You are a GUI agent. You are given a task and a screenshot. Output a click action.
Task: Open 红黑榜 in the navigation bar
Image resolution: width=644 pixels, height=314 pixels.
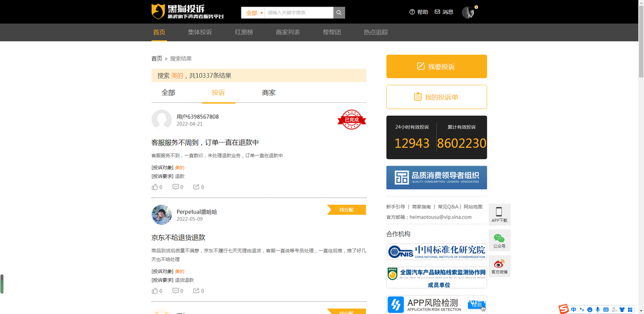(244, 32)
